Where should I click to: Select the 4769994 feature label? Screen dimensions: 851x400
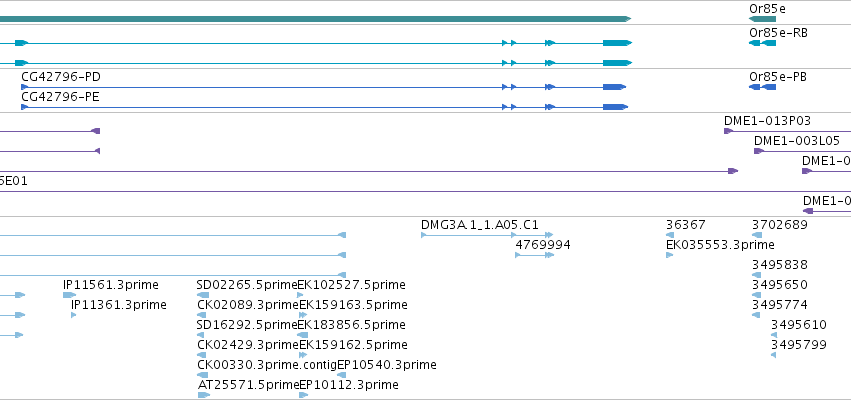click(543, 245)
